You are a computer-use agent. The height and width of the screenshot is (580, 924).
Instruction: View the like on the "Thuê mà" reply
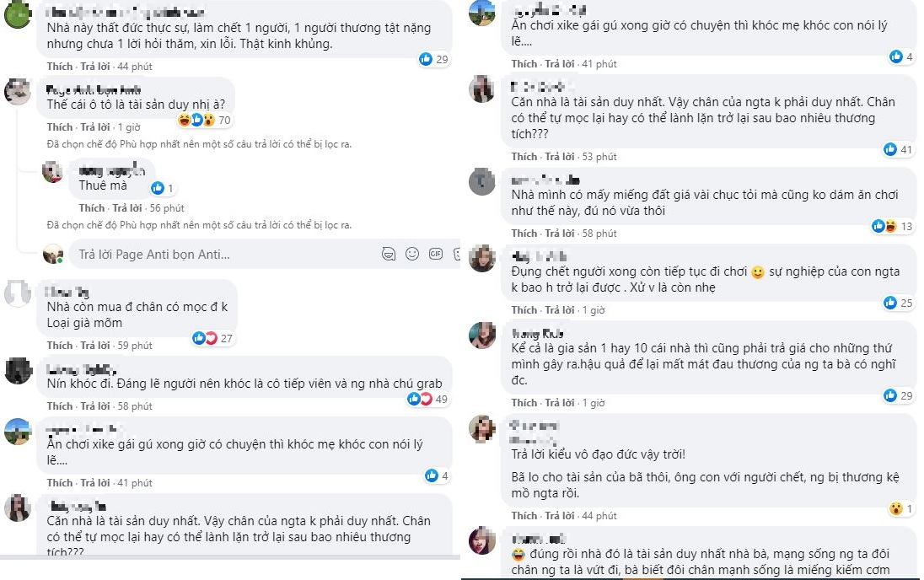click(162, 188)
